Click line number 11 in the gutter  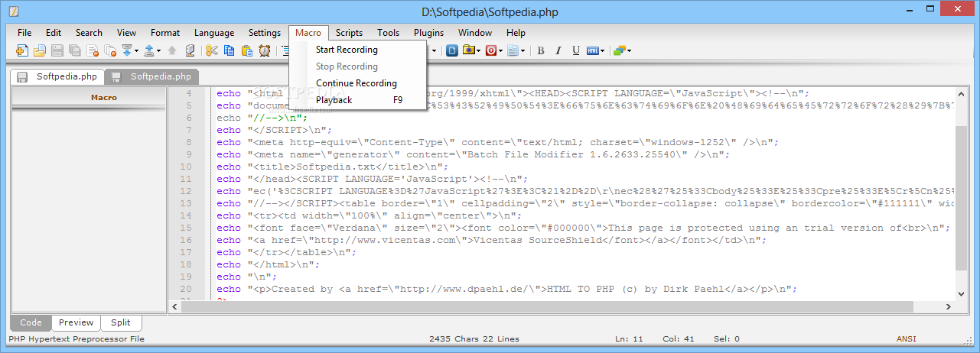187,179
